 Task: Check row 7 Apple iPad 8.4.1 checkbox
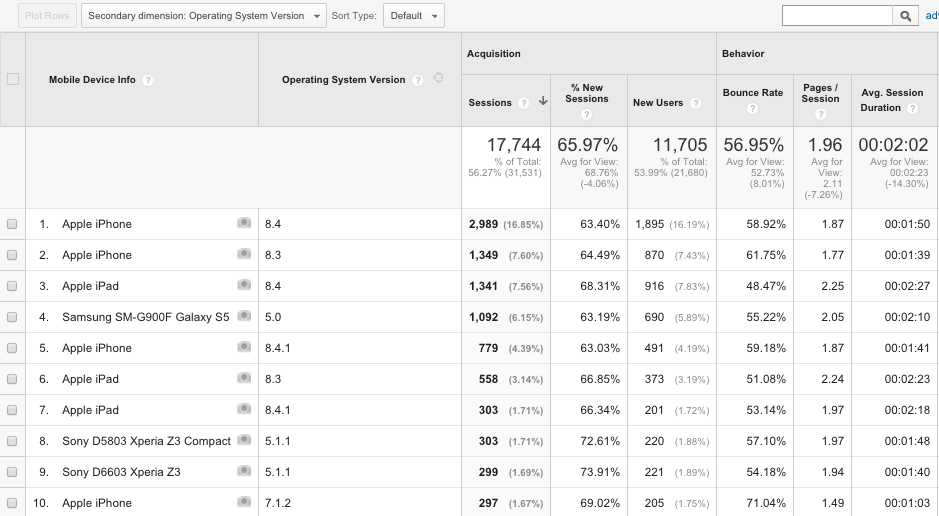[12, 410]
